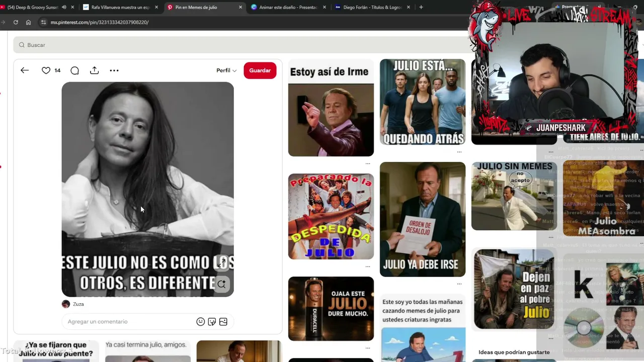The height and width of the screenshot is (362, 644).
Task: Go back using the Pinterest back arrow
Action: (x=25, y=70)
